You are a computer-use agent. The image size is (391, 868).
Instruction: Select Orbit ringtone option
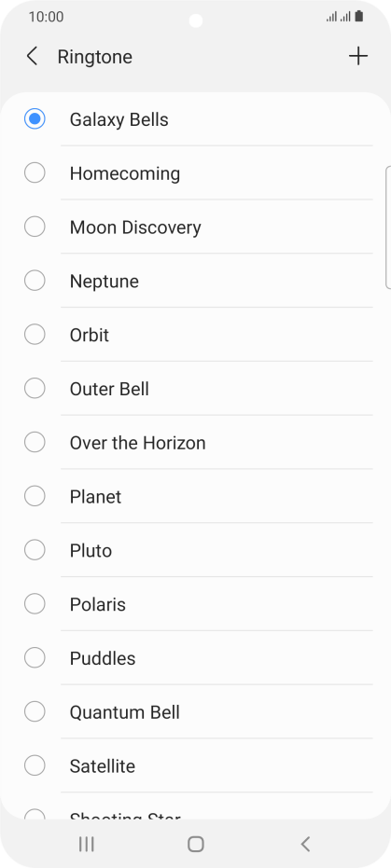pyautogui.click(x=196, y=335)
